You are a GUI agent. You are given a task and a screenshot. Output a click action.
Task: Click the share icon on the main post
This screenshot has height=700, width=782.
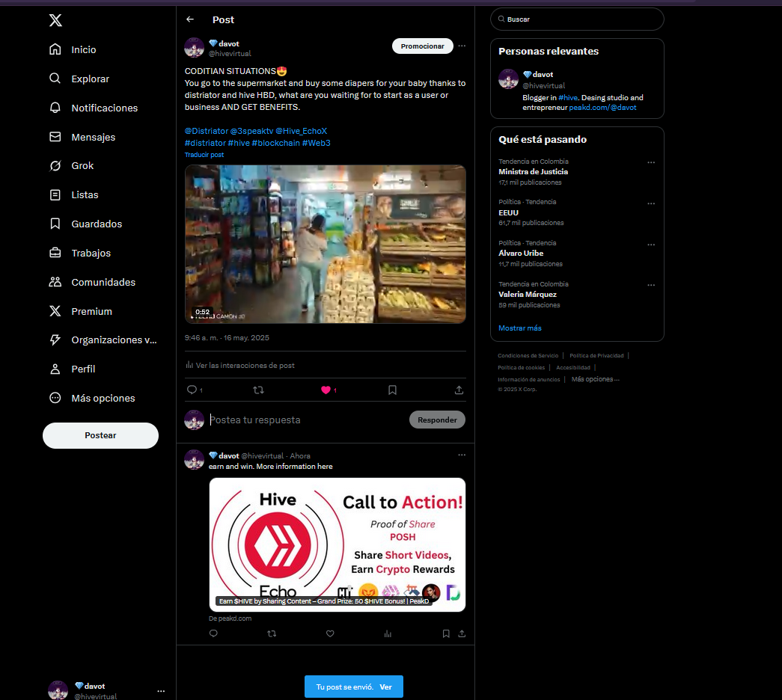click(x=459, y=390)
